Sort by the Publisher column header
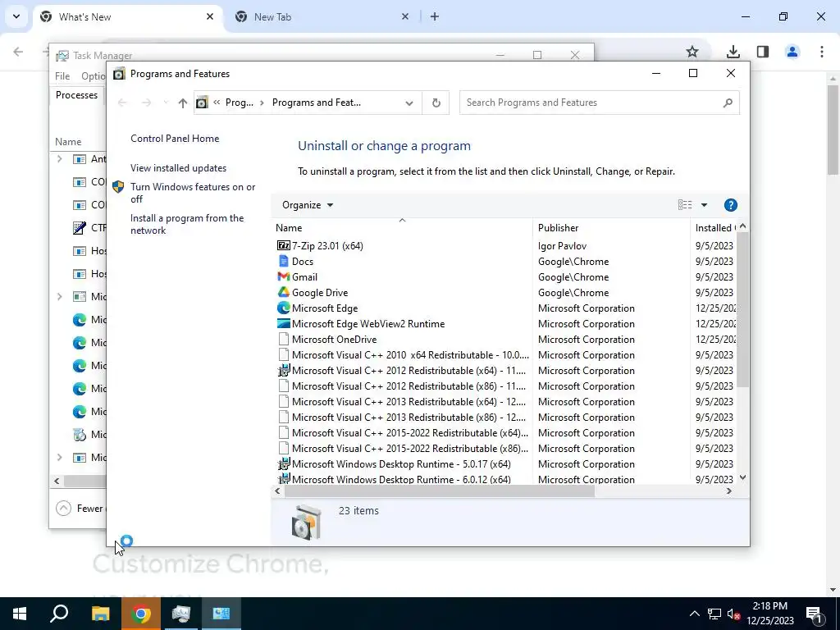The width and height of the screenshot is (840, 630). click(611, 228)
